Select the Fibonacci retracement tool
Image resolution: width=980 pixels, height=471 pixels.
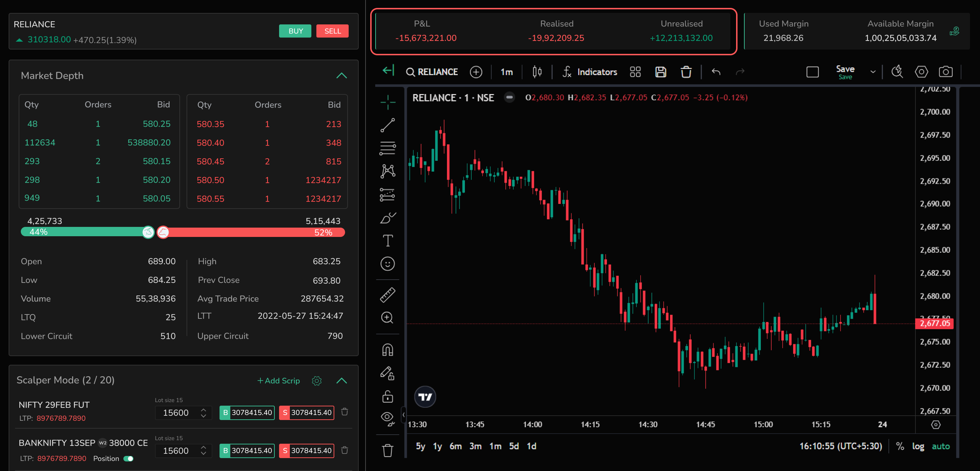[388, 148]
